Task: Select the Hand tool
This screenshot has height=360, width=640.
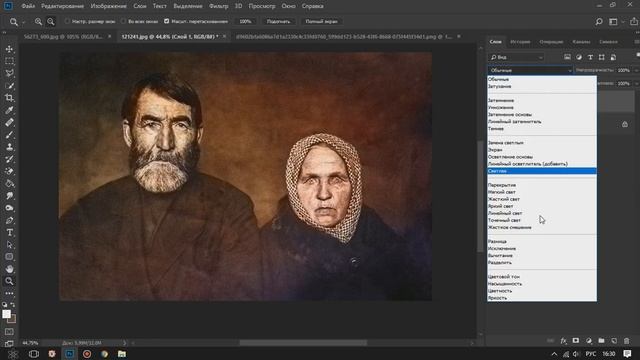Action: pos(9,269)
